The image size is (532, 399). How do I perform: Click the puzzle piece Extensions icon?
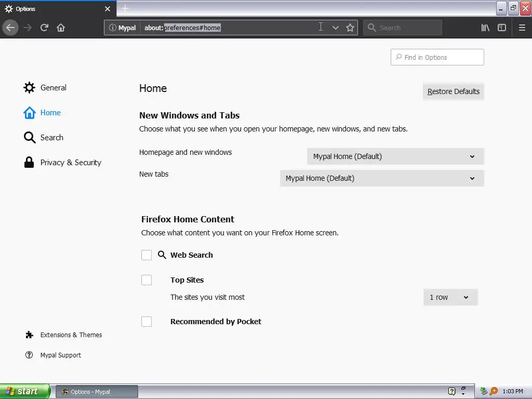click(x=29, y=335)
